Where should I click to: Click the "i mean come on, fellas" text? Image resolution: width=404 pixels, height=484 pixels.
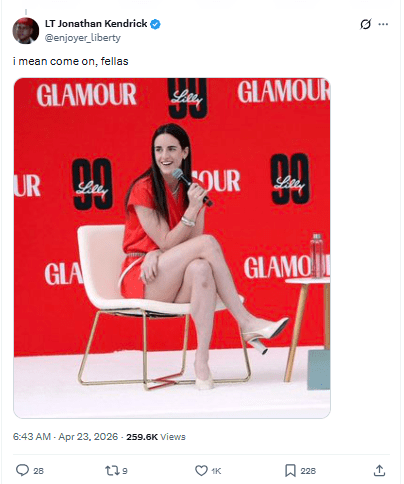[71, 61]
